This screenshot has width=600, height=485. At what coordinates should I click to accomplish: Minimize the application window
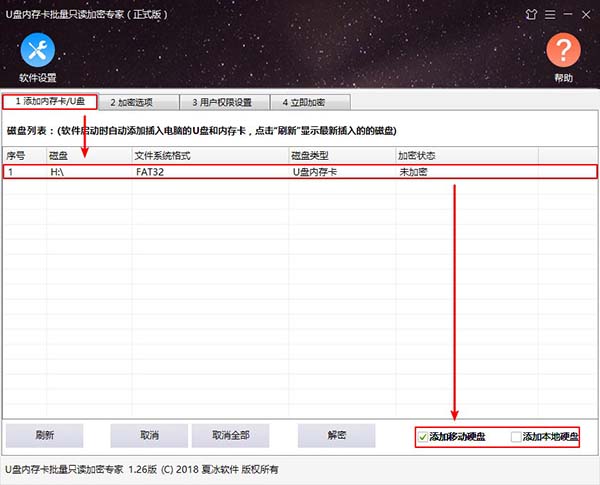pyautogui.click(x=566, y=13)
